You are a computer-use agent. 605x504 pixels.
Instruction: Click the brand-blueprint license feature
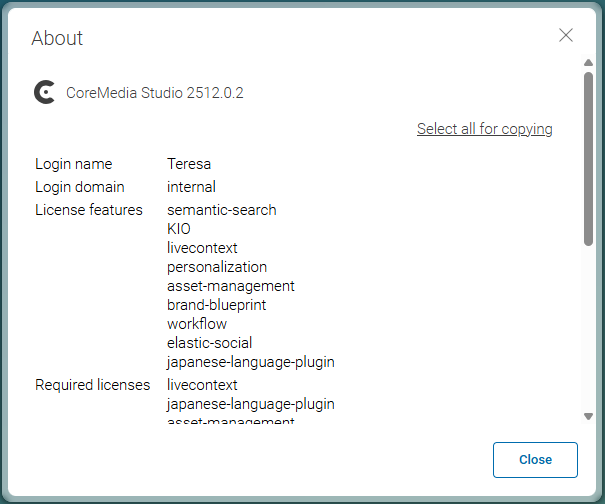click(x=216, y=305)
